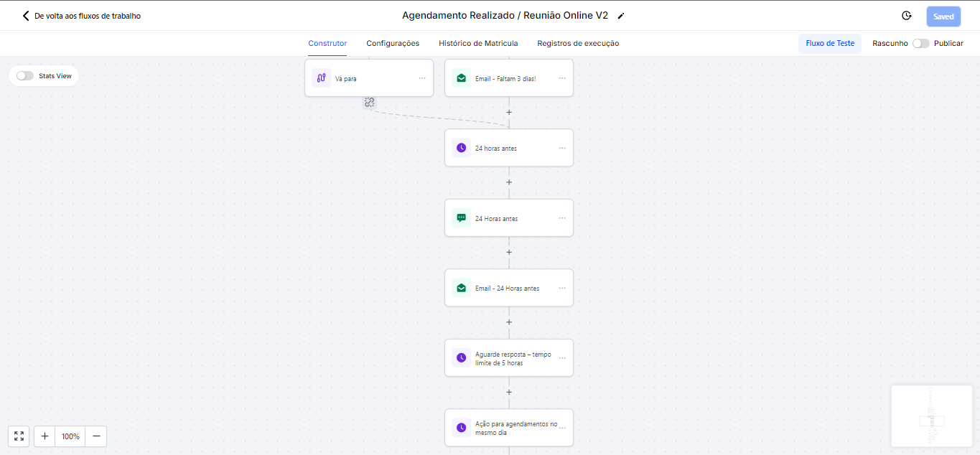Click the workflow minimap thumbnail
The image size is (980, 455).
pyautogui.click(x=931, y=416)
